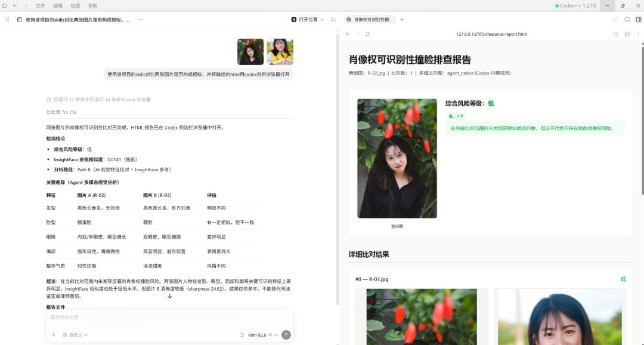This screenshot has height=345, width=644.
Task: Click the browser panel layout icon
Action: coord(627,19)
